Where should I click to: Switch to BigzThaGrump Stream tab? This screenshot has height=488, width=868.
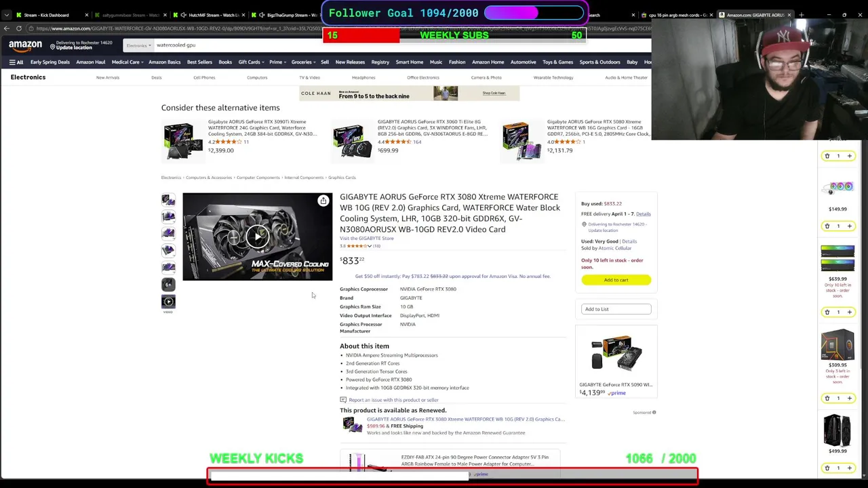tap(288, 15)
